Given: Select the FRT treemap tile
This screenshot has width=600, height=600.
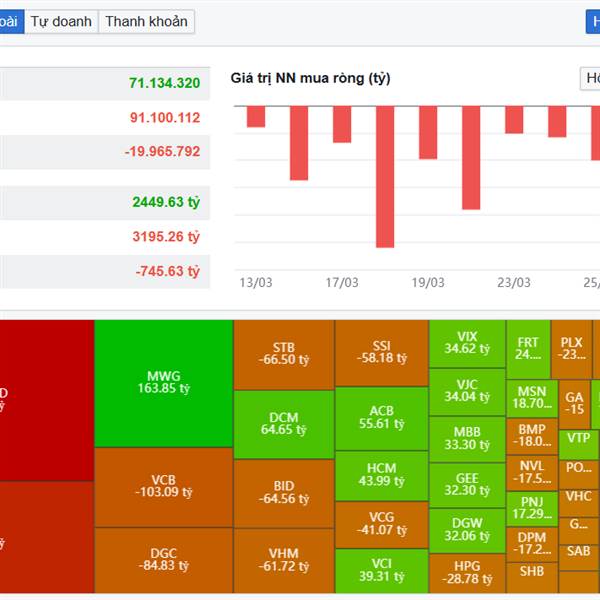Looking at the screenshot, I should [x=528, y=349].
